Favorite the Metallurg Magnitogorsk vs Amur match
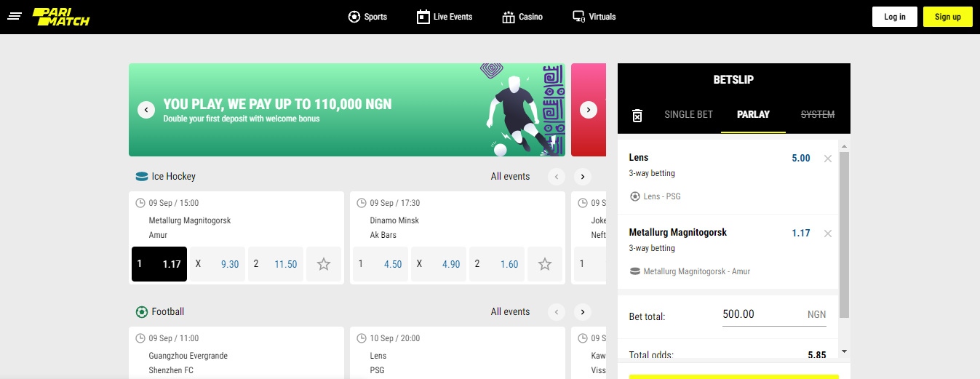 [x=324, y=264]
